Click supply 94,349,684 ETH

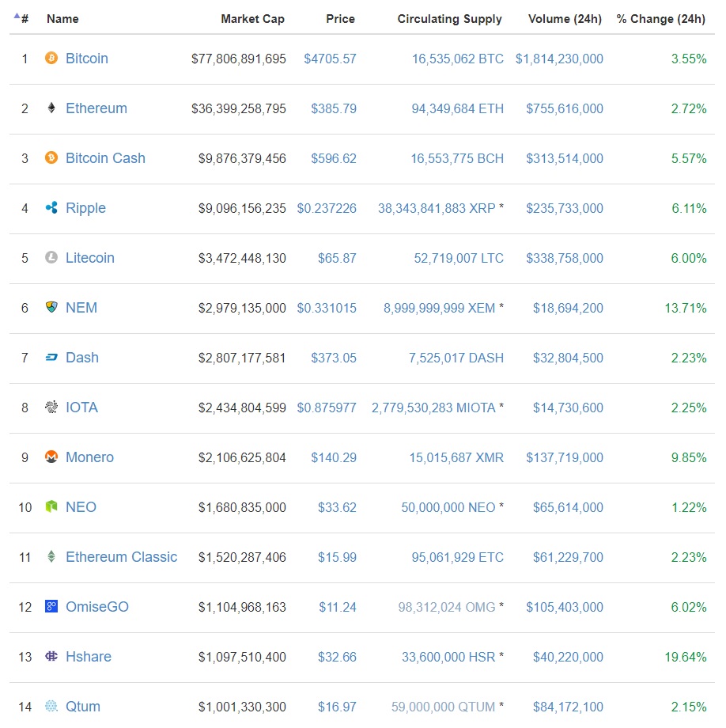pyautogui.click(x=457, y=108)
